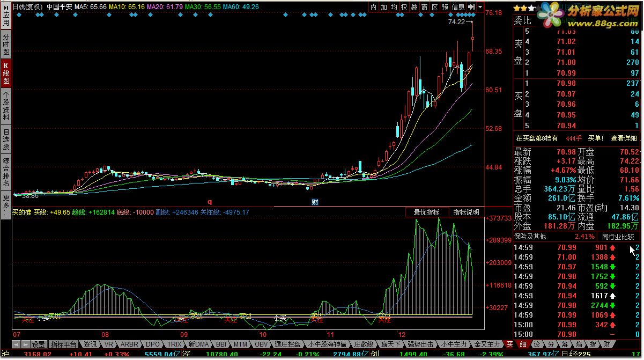Click the 买单! label
The height and width of the screenshot is (360, 644).
pyautogui.click(x=596, y=138)
